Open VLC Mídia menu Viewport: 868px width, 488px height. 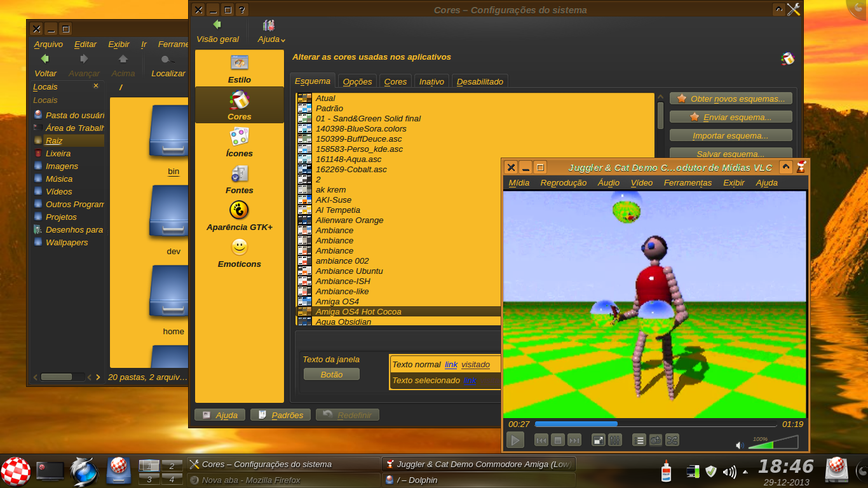coord(519,183)
